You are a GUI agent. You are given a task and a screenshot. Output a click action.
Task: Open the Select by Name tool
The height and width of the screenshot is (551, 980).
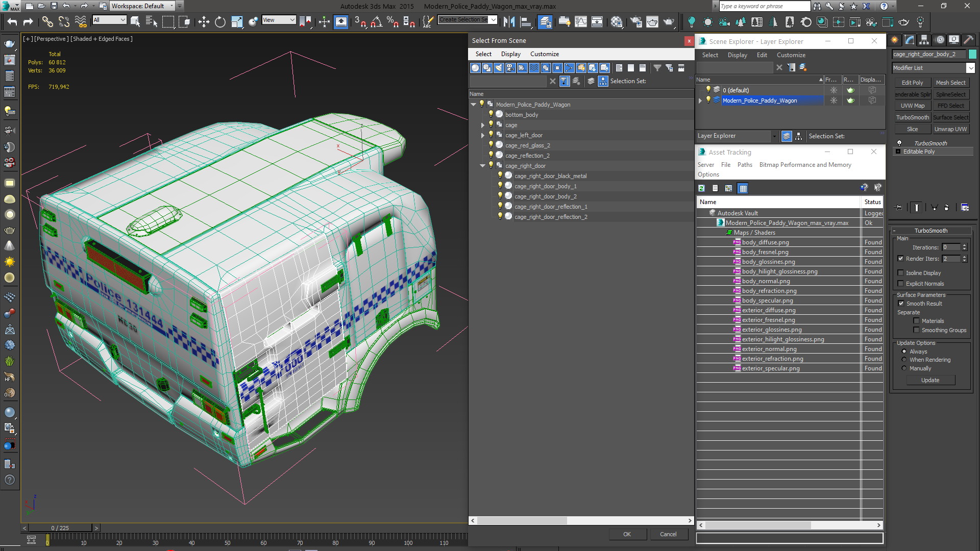(x=152, y=21)
